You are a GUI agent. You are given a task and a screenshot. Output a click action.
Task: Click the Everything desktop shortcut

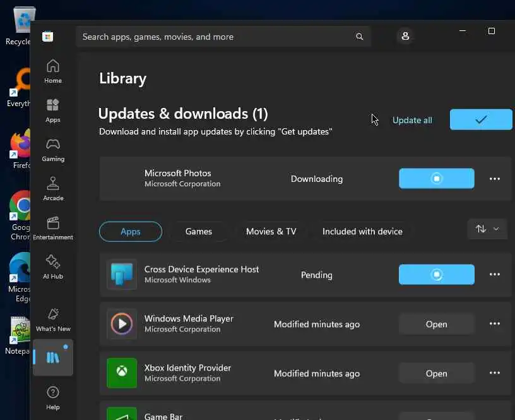(x=19, y=88)
